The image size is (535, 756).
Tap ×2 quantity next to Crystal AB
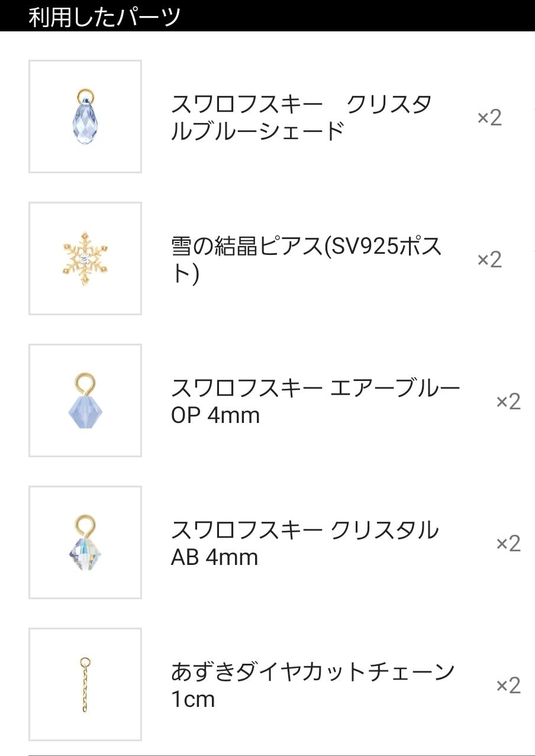pos(508,543)
